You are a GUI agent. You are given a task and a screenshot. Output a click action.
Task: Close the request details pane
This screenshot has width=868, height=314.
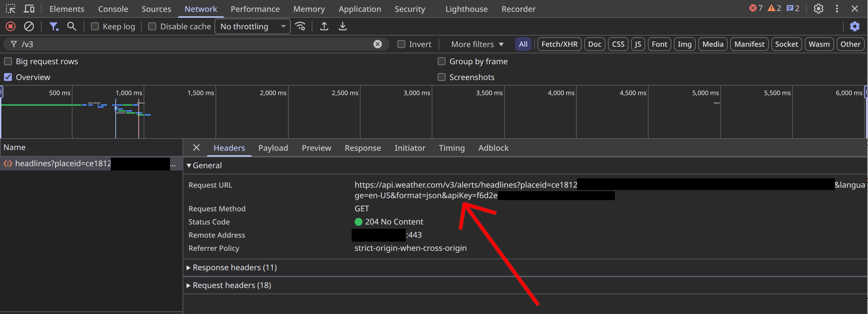point(196,147)
